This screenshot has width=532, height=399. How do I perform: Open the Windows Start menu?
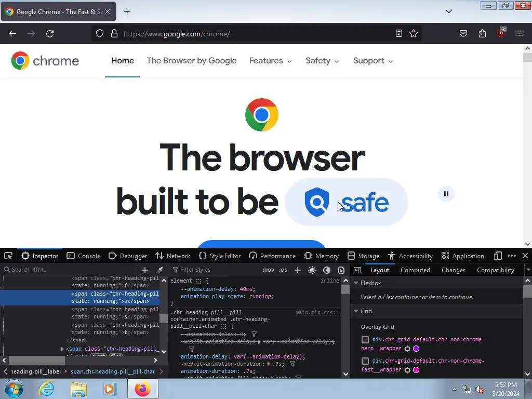(x=13, y=389)
